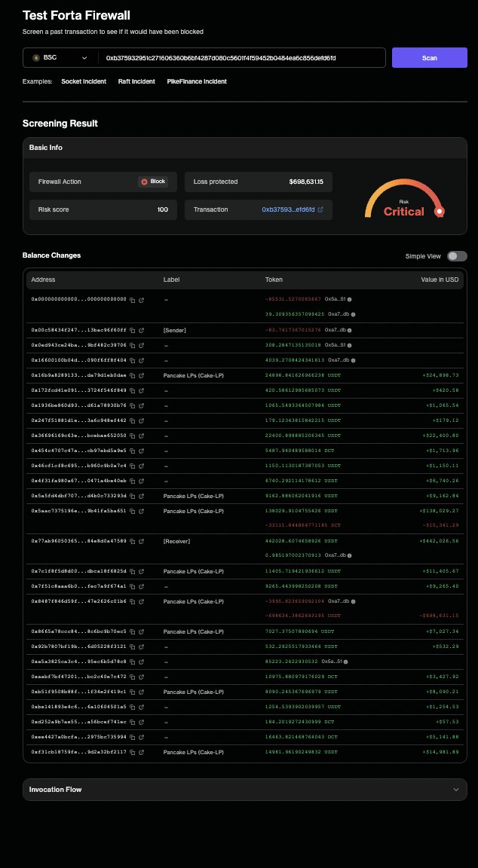Select Pancake LPs label on 0xb51f9508b88f row
The height and width of the screenshot is (868, 478).
coord(193,692)
